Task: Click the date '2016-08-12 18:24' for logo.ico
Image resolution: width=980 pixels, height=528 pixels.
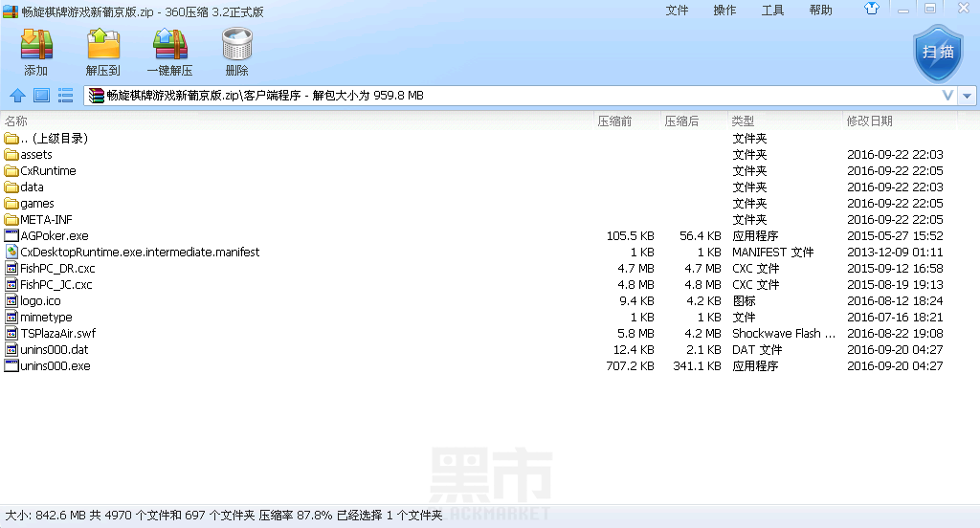Action: tap(895, 300)
